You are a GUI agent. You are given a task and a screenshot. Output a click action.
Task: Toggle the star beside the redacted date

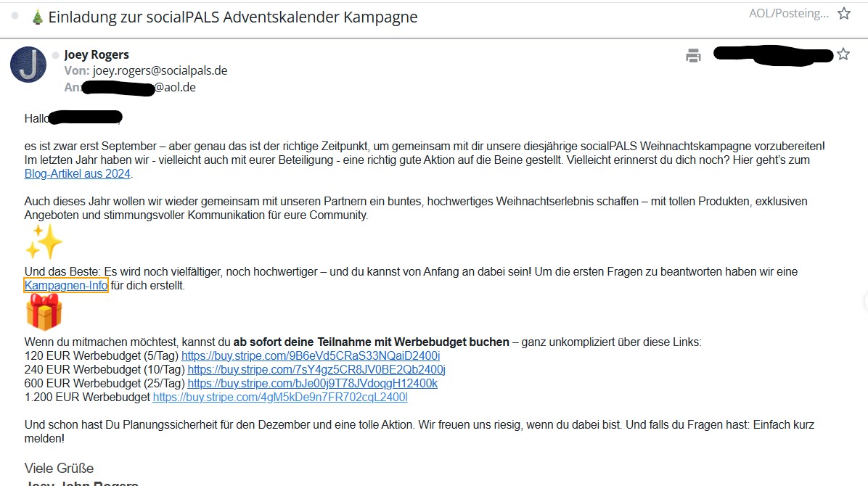click(x=843, y=54)
